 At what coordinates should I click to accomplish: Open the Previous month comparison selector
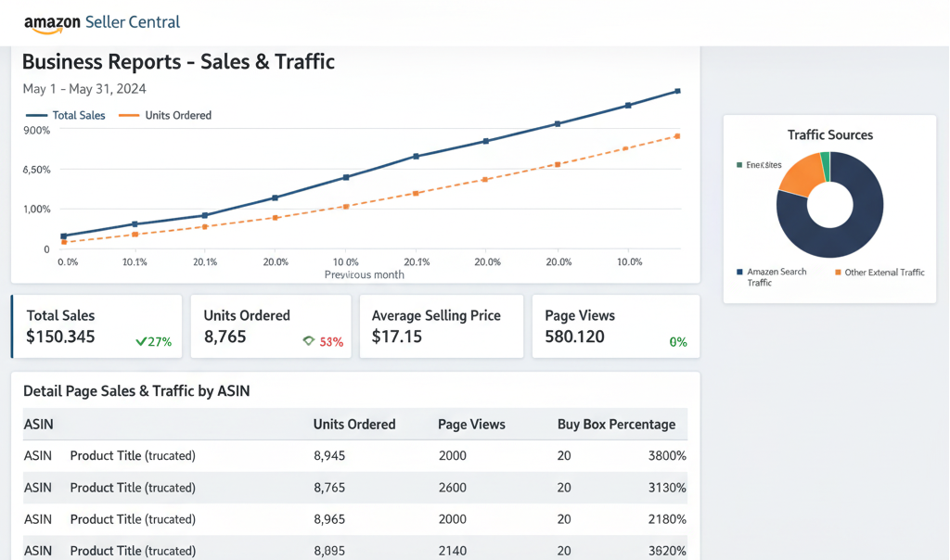click(x=364, y=275)
